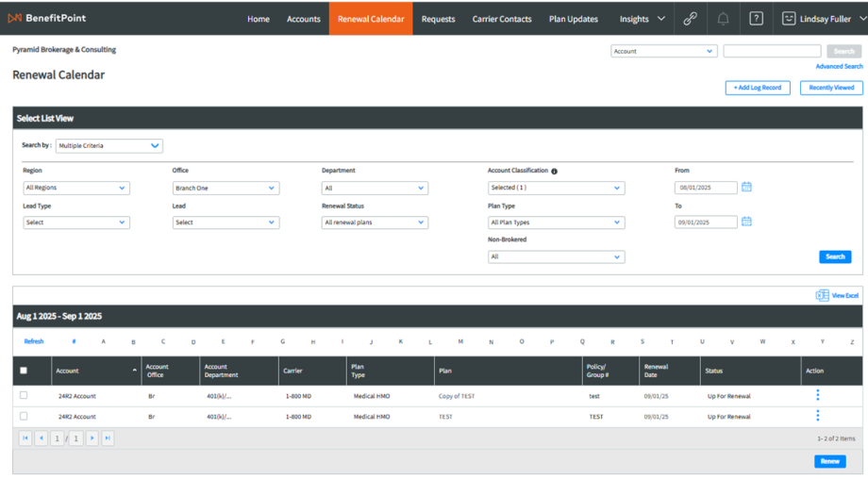
Task: Click the top search text field
Action: pyautogui.click(x=772, y=51)
